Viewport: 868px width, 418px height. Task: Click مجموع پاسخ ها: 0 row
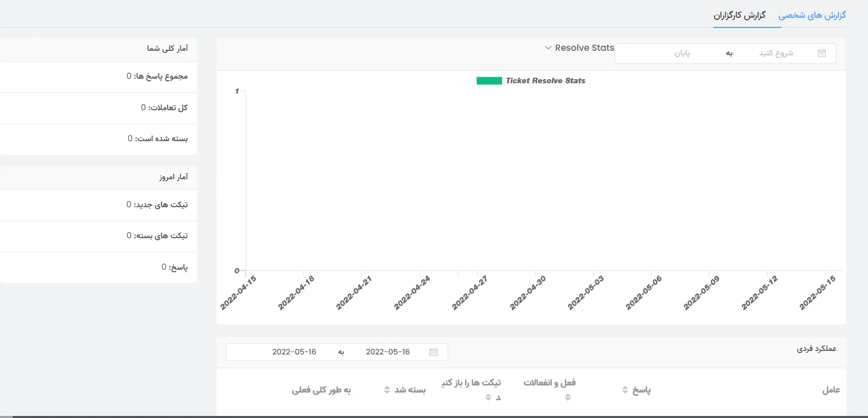(99, 77)
